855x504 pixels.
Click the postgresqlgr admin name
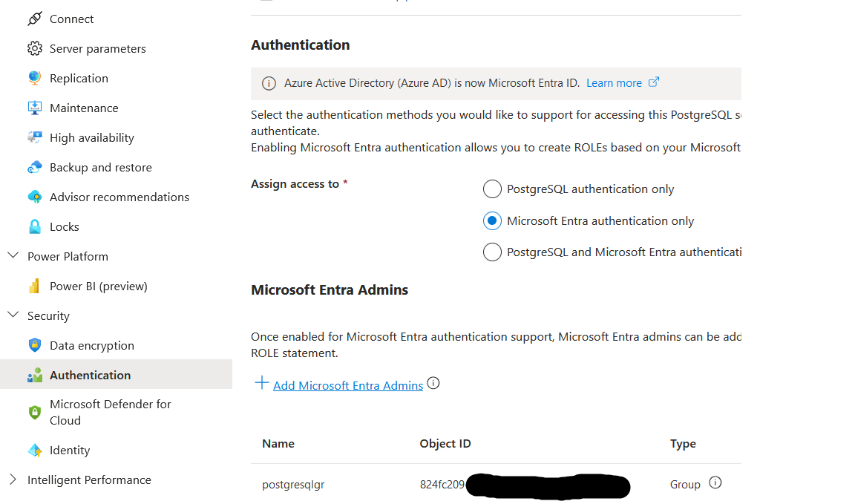(293, 485)
